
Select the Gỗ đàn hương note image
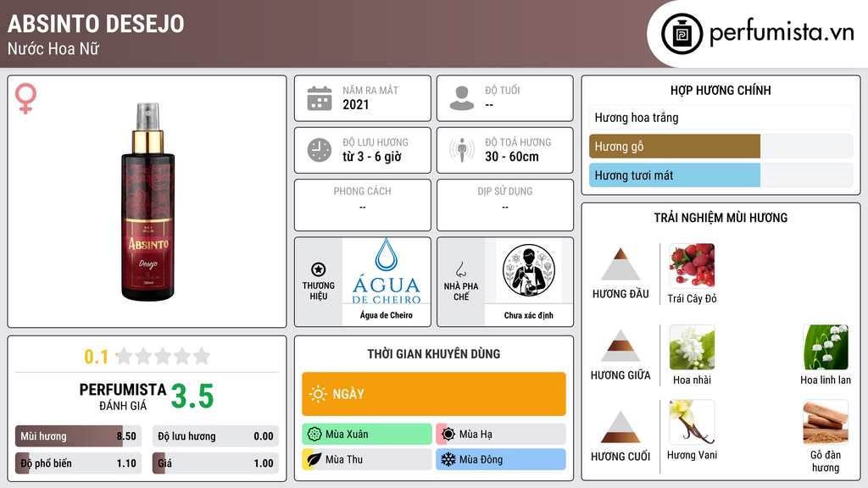coord(826,422)
